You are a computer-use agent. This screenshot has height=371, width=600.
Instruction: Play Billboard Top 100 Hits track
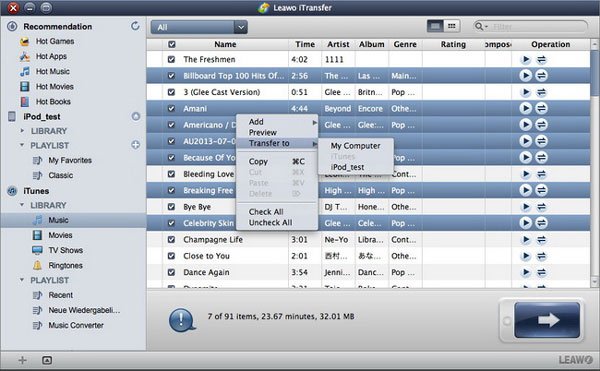(526, 75)
